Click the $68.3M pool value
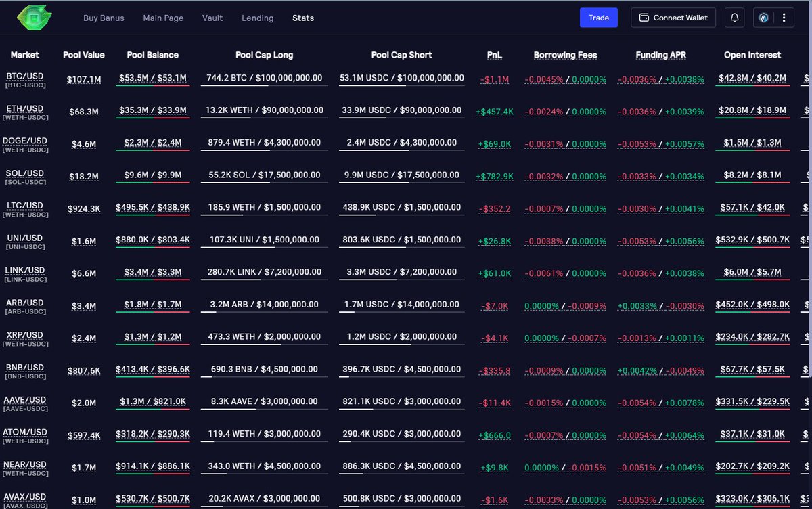812x509 pixels. pyautogui.click(x=84, y=112)
